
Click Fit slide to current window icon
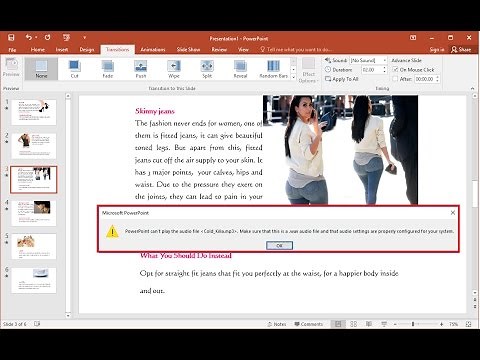point(468,324)
